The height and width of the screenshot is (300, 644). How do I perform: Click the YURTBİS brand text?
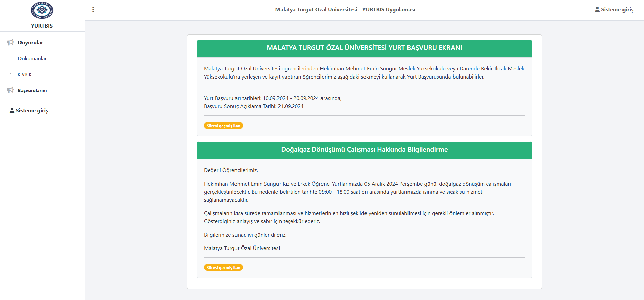click(x=42, y=26)
